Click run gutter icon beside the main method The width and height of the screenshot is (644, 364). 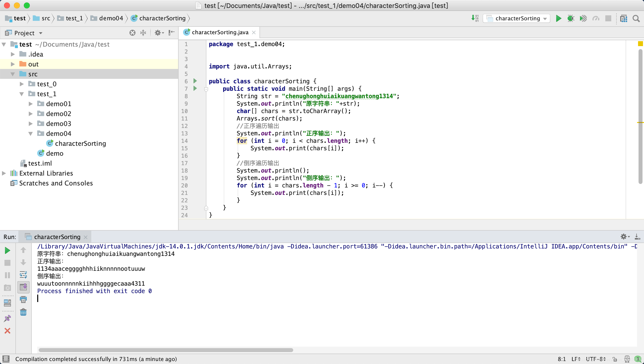pos(195,89)
